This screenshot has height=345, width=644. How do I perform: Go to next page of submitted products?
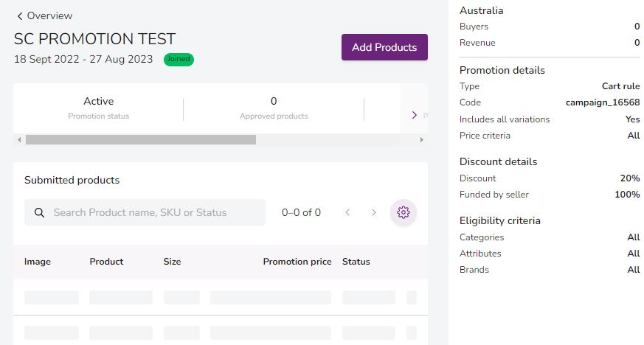[374, 212]
